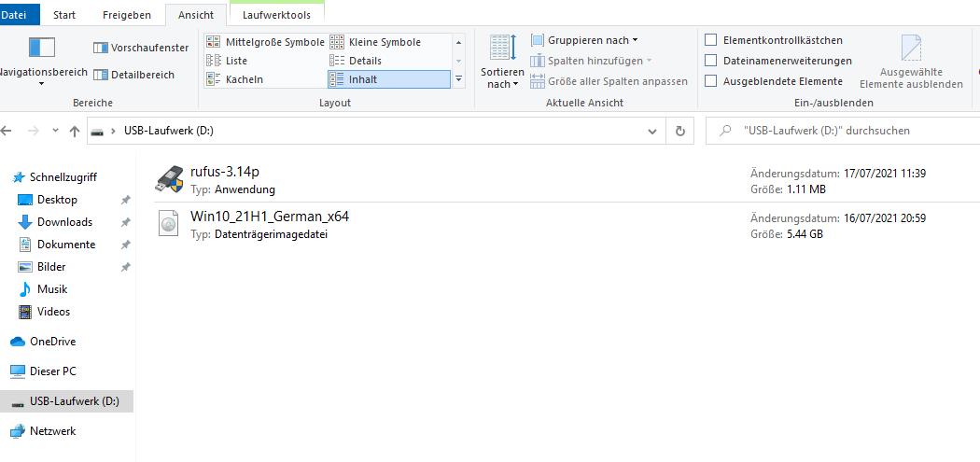Enable the Ausgeblendete Elemente checkbox

710,81
